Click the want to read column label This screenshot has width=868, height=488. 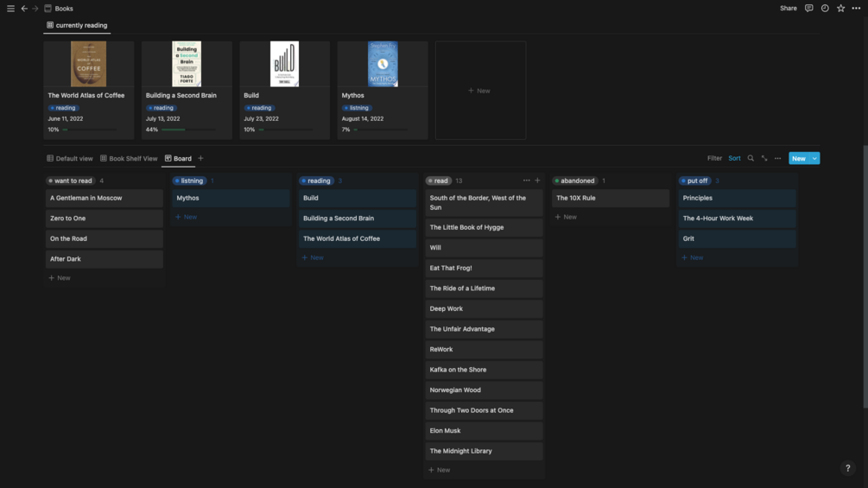point(70,181)
